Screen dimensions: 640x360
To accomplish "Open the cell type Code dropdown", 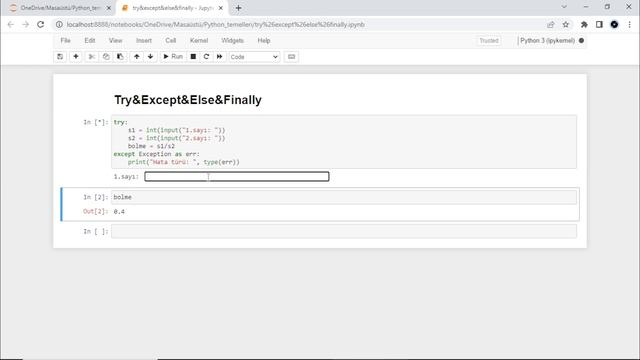I will (254, 57).
